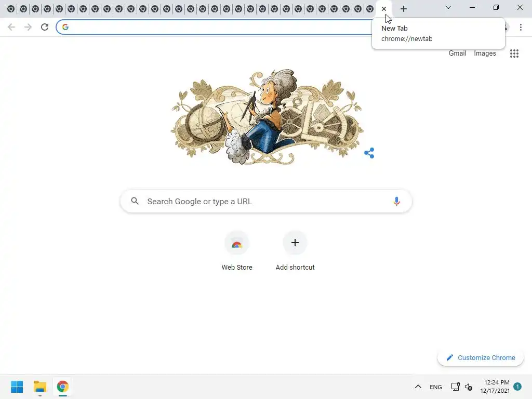The width and height of the screenshot is (532, 399).
Task: Start voice search with the microphone icon
Action: 396,201
